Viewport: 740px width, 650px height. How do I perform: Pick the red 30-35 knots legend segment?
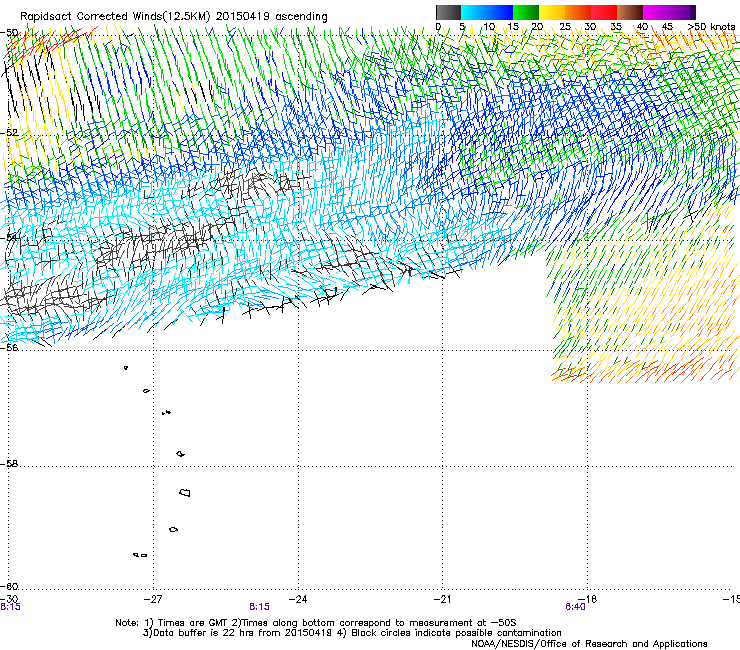coord(604,12)
